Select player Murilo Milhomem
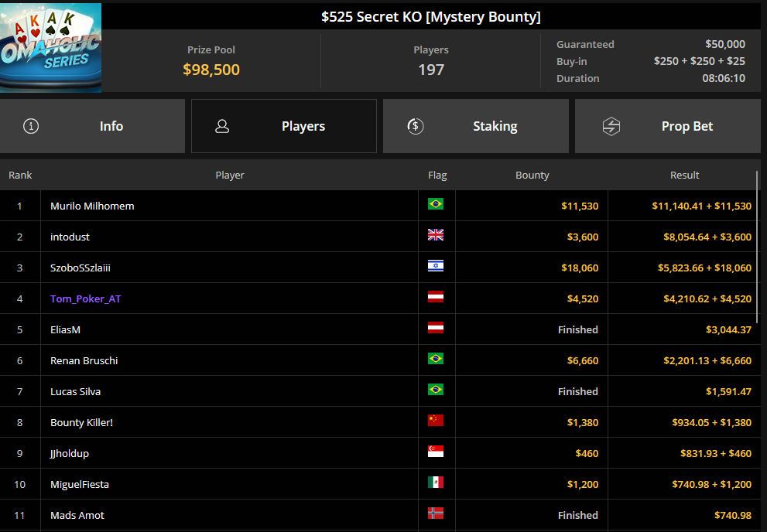The width and height of the screenshot is (767, 532). (x=92, y=206)
